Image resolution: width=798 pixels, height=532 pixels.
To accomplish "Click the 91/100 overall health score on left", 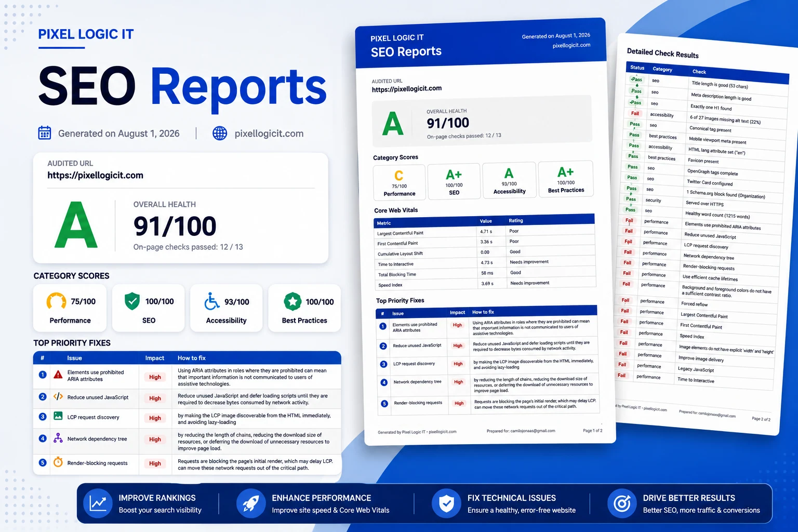I will [175, 226].
